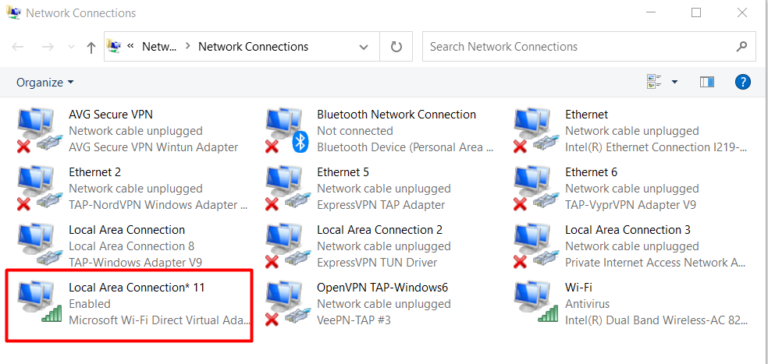This screenshot has height=364, width=768.
Task: Click the change your view icon
Action: tap(654, 82)
